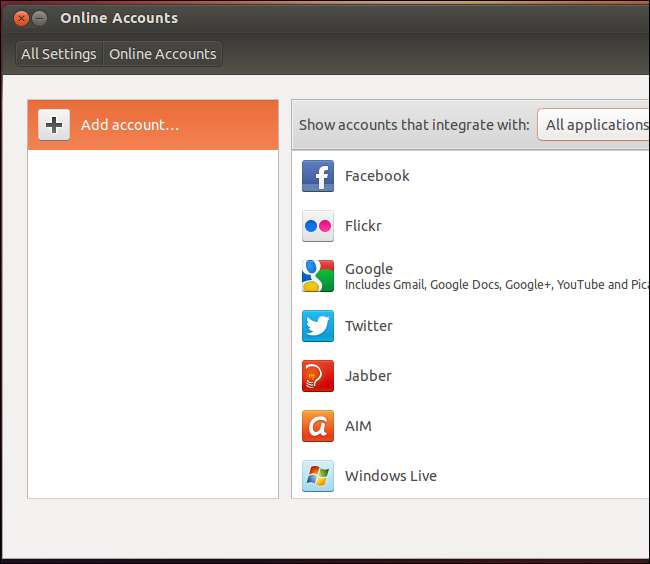The image size is (650, 564).
Task: Close the Online Accounts window
Action: pyautogui.click(x=21, y=18)
